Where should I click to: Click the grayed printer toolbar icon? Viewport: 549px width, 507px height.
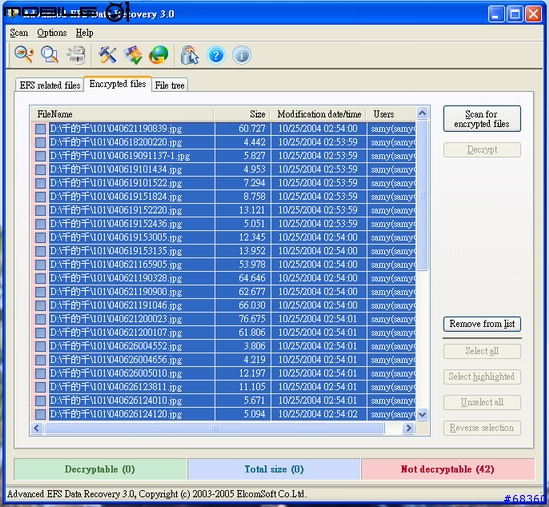[x=76, y=55]
